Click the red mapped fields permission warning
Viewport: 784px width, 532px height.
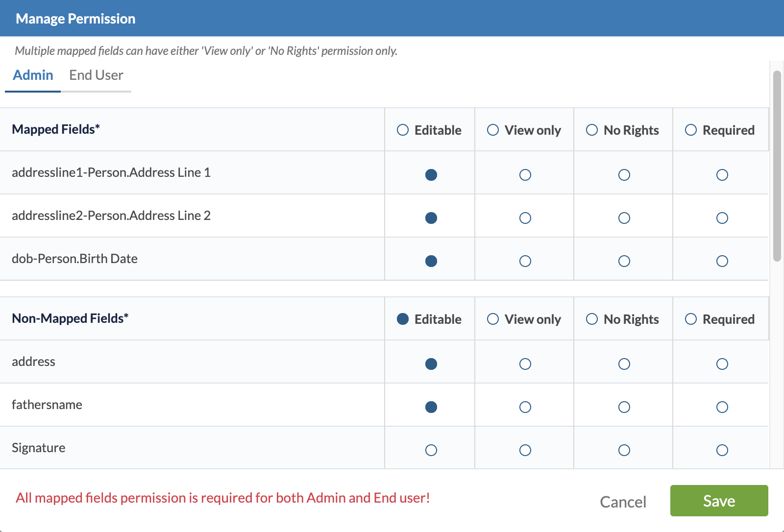(223, 498)
